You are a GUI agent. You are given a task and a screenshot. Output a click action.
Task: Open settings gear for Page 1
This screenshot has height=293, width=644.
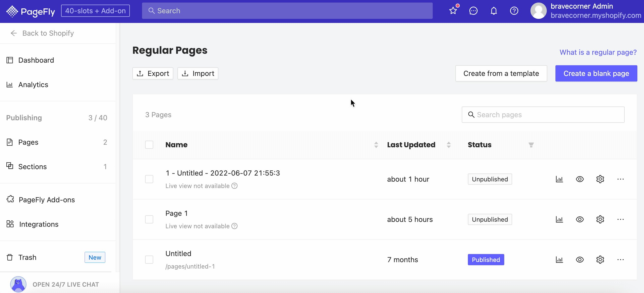[600, 219]
